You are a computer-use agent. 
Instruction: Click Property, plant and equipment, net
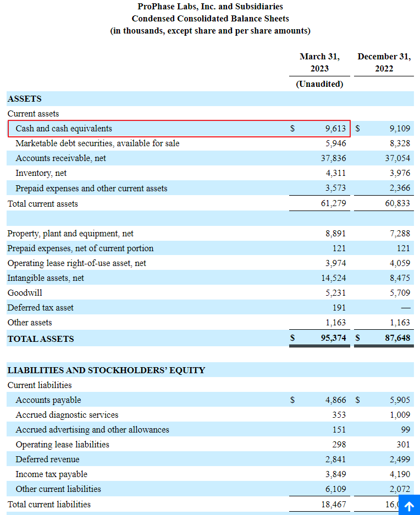click(70, 234)
